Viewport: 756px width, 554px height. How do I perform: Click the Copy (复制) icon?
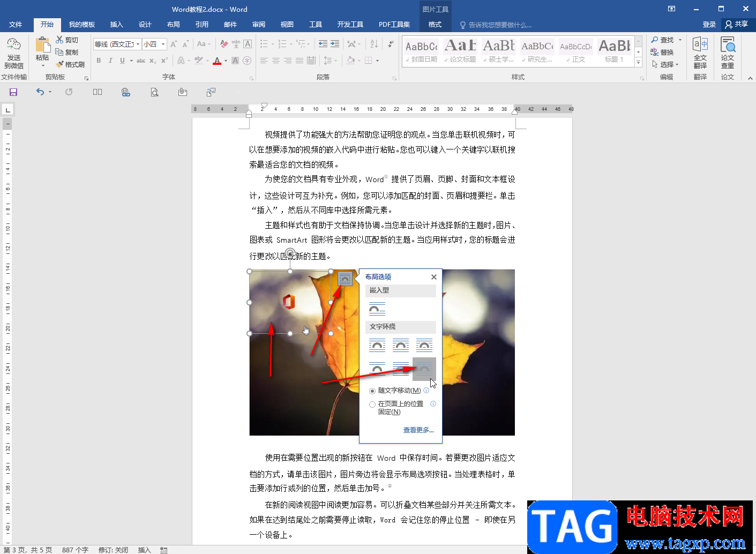click(59, 52)
